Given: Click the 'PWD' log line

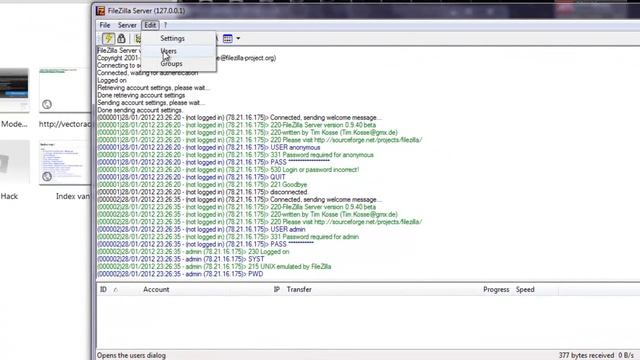Looking at the screenshot, I should [x=180, y=274].
